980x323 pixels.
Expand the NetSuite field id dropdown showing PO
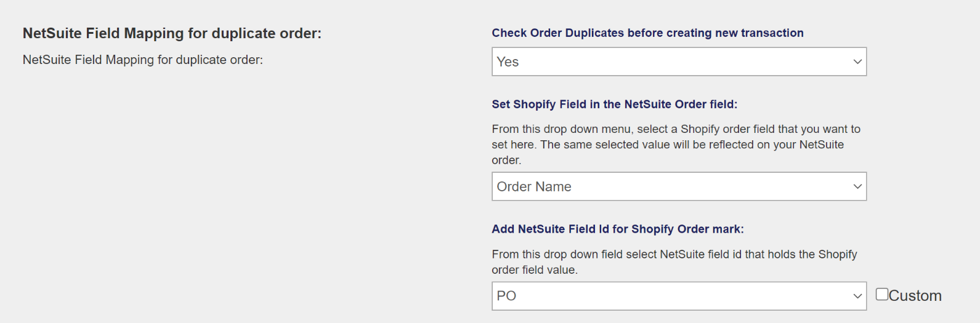pyautogui.click(x=678, y=296)
